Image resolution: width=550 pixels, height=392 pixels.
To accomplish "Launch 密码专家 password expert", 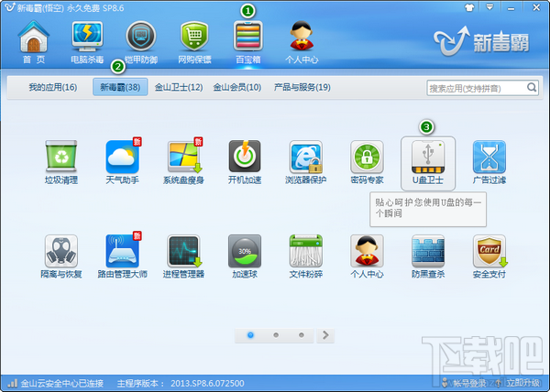I will click(x=367, y=162).
